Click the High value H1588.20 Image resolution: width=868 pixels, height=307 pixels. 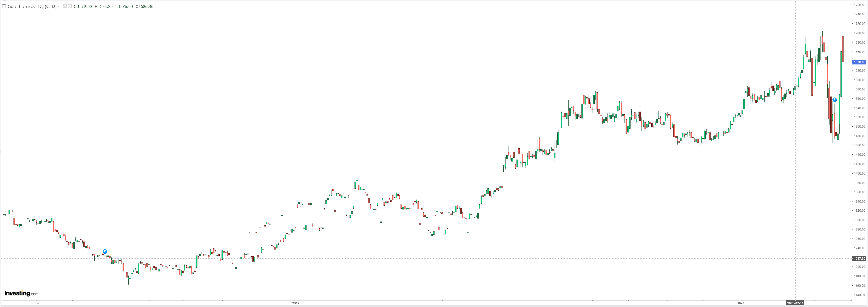[103, 7]
